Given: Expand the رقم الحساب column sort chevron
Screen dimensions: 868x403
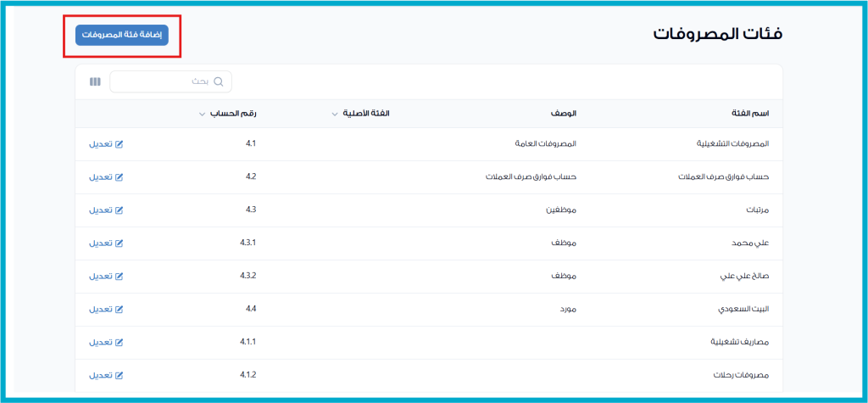Looking at the screenshot, I should pos(202,114).
